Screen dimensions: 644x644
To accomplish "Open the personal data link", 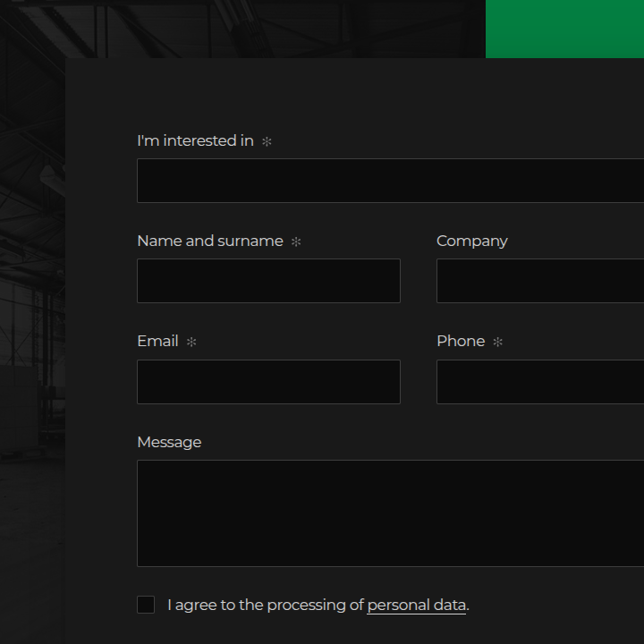I will 417,606.
